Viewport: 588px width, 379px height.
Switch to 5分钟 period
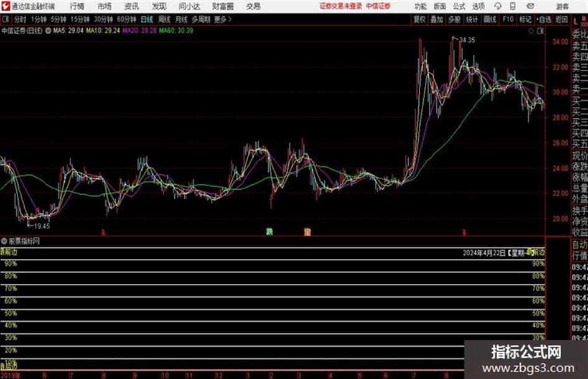[x=58, y=19]
